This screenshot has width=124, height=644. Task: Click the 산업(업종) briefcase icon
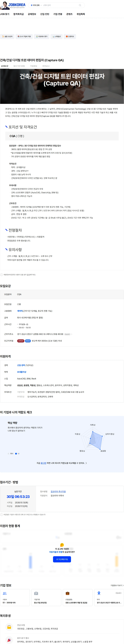(x=68, y=593)
